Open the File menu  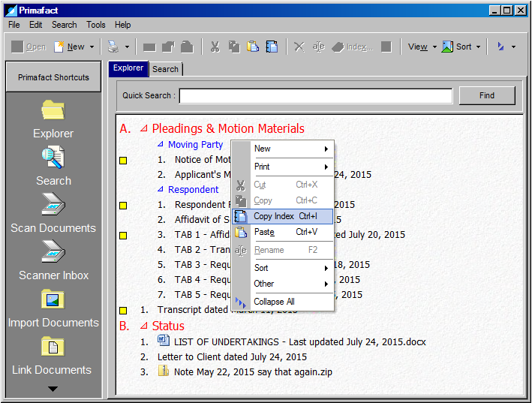[14, 25]
